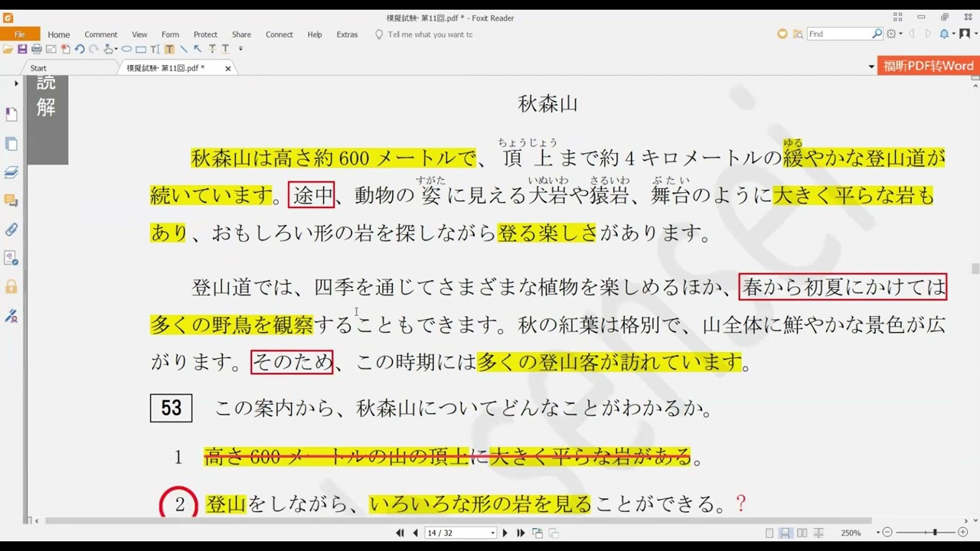Select the rectangle drawing tool
This screenshot has width=980, height=551.
(141, 49)
